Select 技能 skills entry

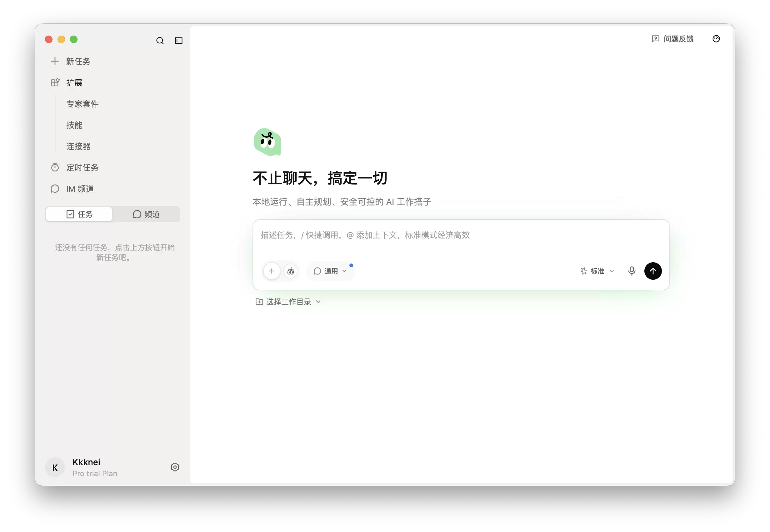tap(74, 125)
